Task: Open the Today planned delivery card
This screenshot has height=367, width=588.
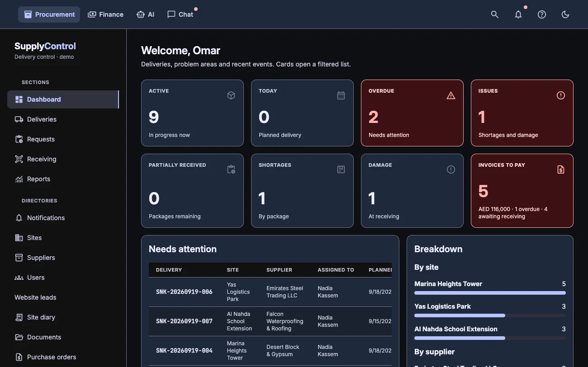Action: point(302,113)
